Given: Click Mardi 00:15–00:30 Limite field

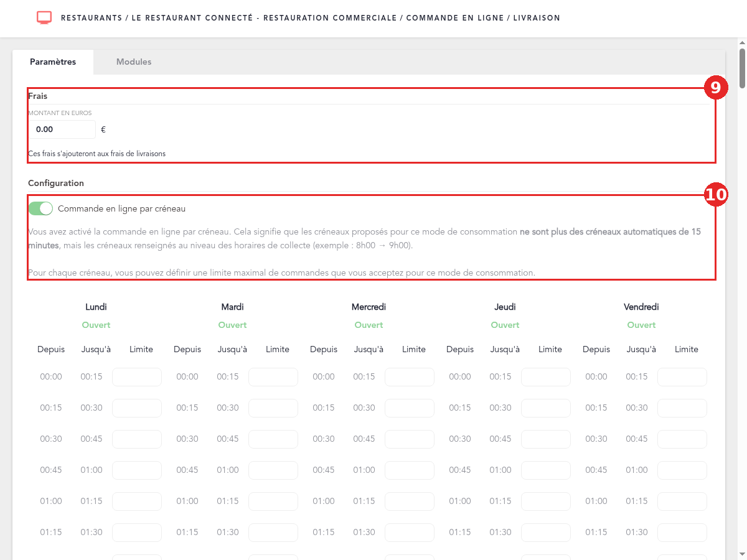Looking at the screenshot, I should 273,408.
